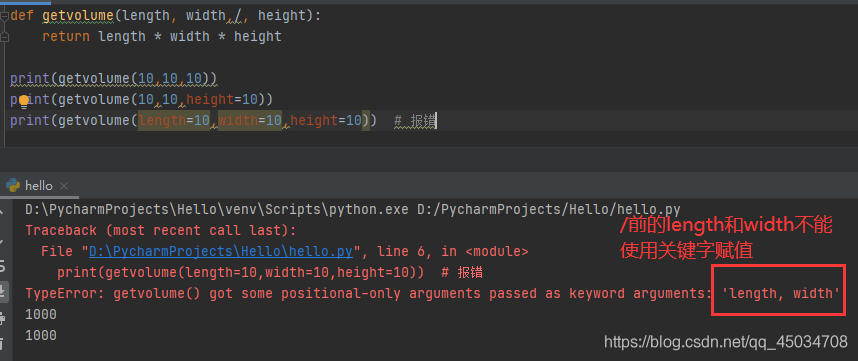
Task: Click the python.exe command line in console
Action: 353,209
